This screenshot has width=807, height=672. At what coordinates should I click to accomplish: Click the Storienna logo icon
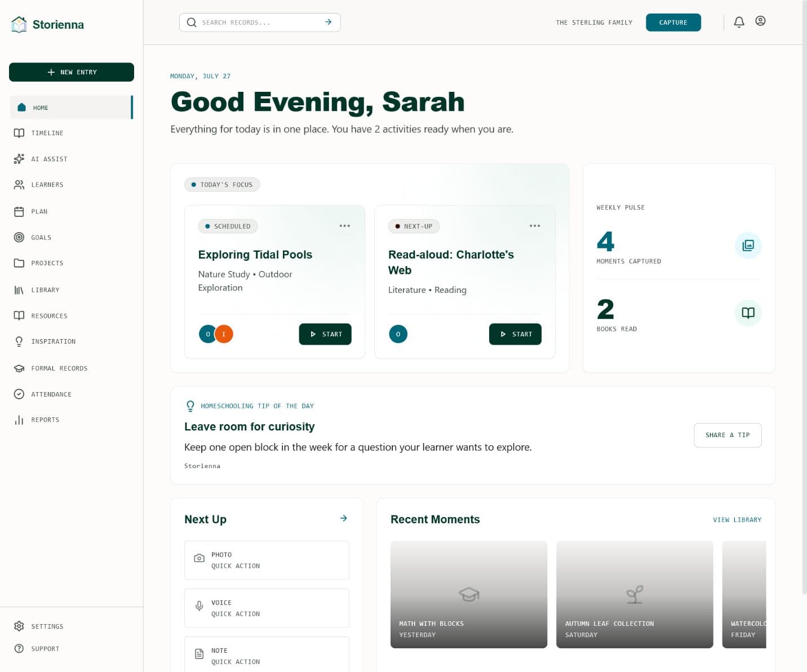pyautogui.click(x=19, y=24)
